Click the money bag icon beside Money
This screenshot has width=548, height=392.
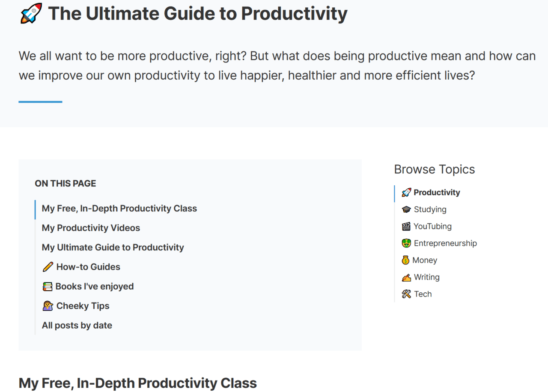click(x=405, y=260)
